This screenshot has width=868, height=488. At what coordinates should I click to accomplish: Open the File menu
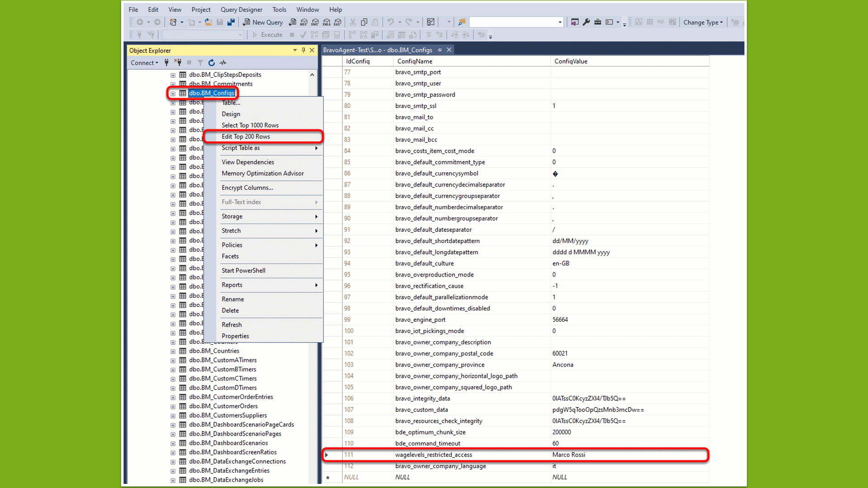point(133,9)
